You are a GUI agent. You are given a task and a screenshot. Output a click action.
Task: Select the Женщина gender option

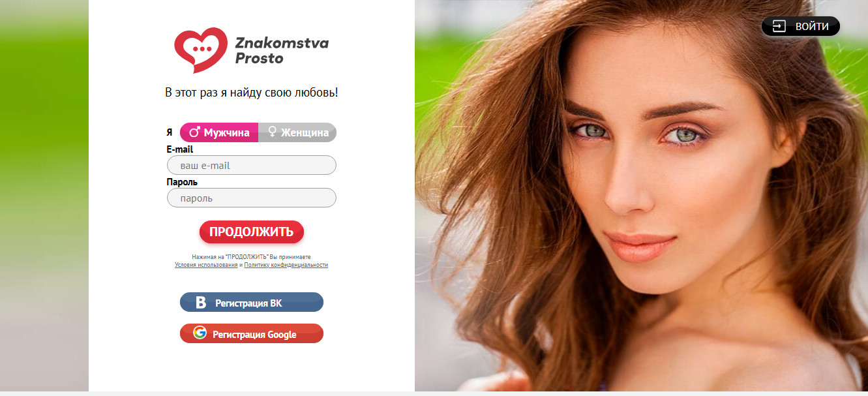[x=297, y=132]
